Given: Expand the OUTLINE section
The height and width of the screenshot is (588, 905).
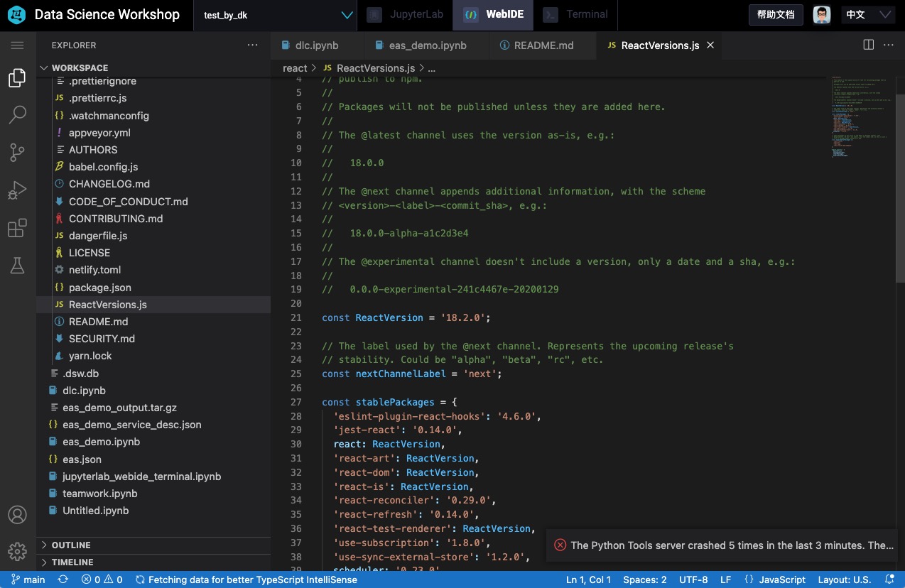Looking at the screenshot, I should (71, 545).
